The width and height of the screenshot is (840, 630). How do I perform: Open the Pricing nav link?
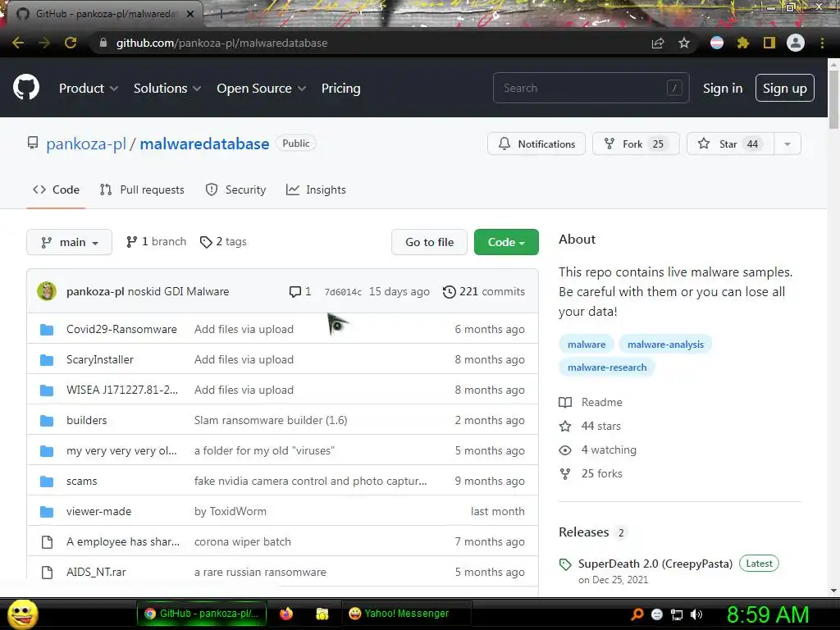[x=340, y=89]
